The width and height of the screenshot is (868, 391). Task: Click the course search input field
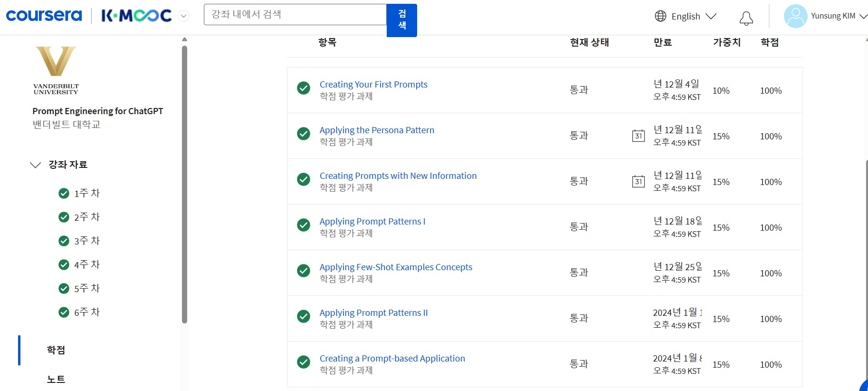pyautogui.click(x=295, y=15)
